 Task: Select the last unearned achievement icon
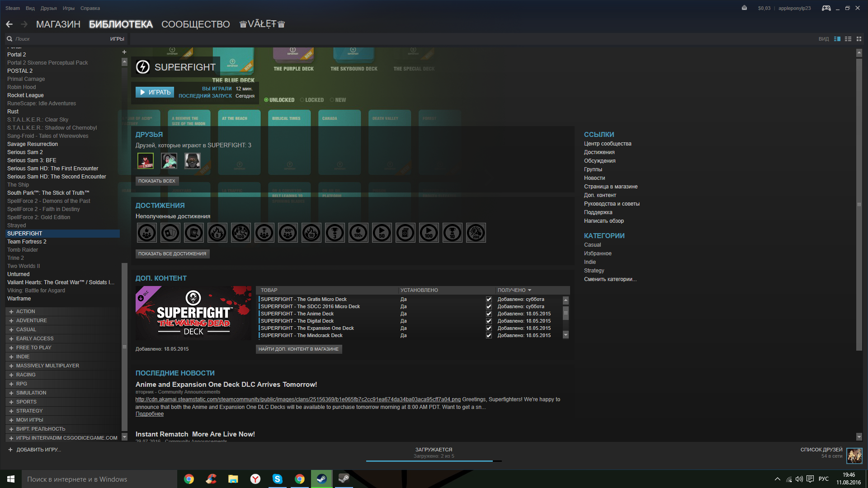(x=476, y=233)
